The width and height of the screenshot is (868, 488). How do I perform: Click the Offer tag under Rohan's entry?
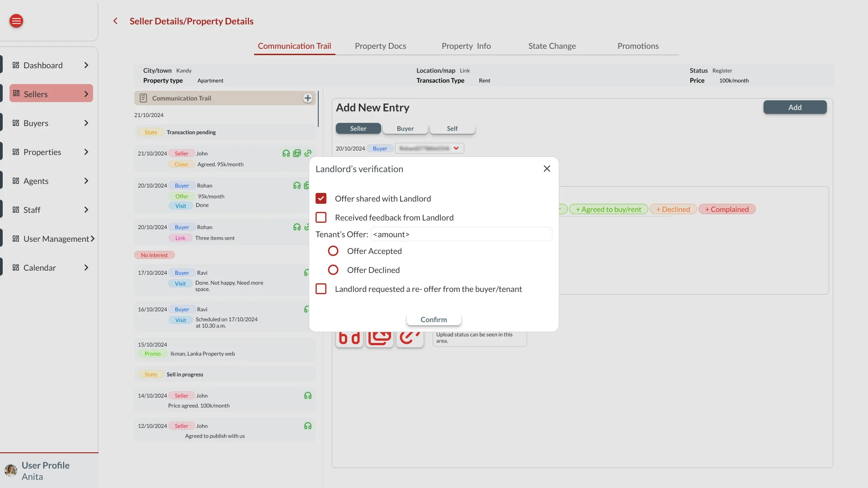pyautogui.click(x=182, y=197)
